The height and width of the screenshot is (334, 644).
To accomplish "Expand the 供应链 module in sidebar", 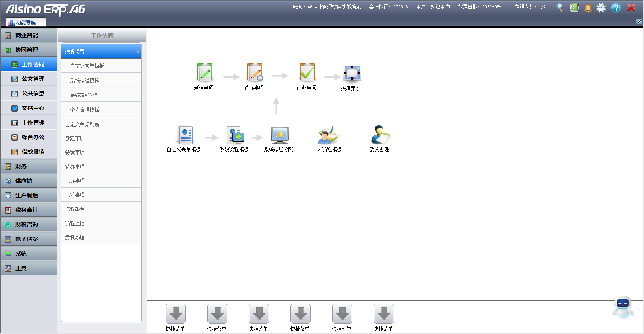I will 29,181.
